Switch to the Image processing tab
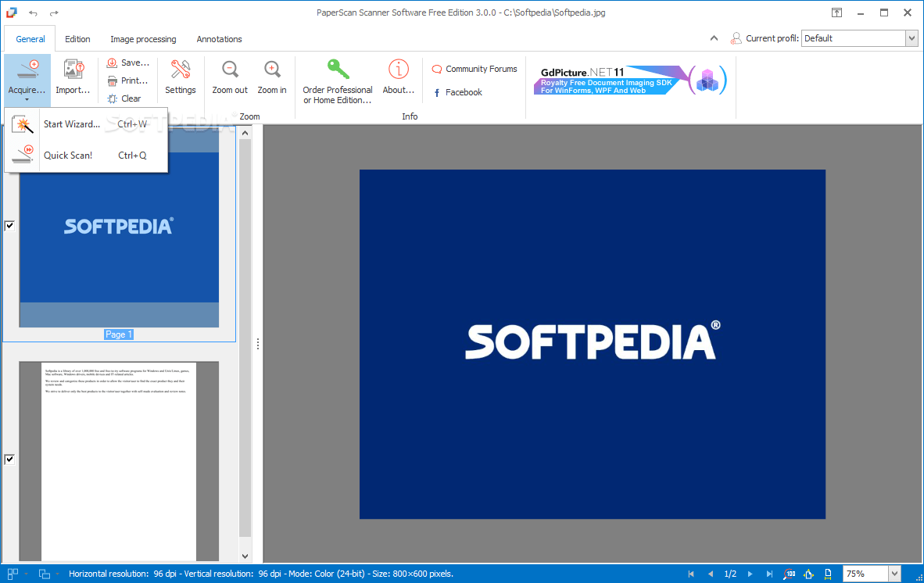The height and width of the screenshot is (583, 924). [x=143, y=39]
